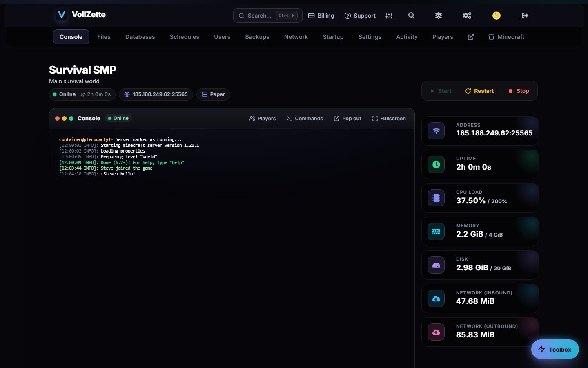Click the Start server button

[441, 91]
